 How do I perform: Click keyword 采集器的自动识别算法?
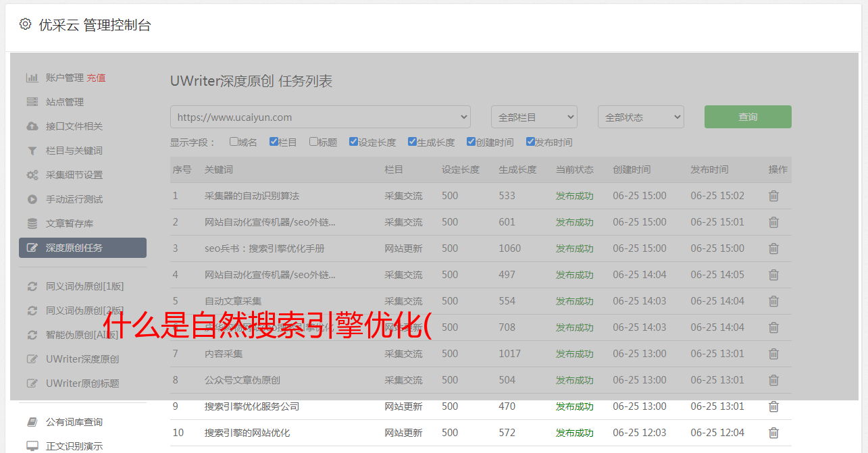point(252,196)
